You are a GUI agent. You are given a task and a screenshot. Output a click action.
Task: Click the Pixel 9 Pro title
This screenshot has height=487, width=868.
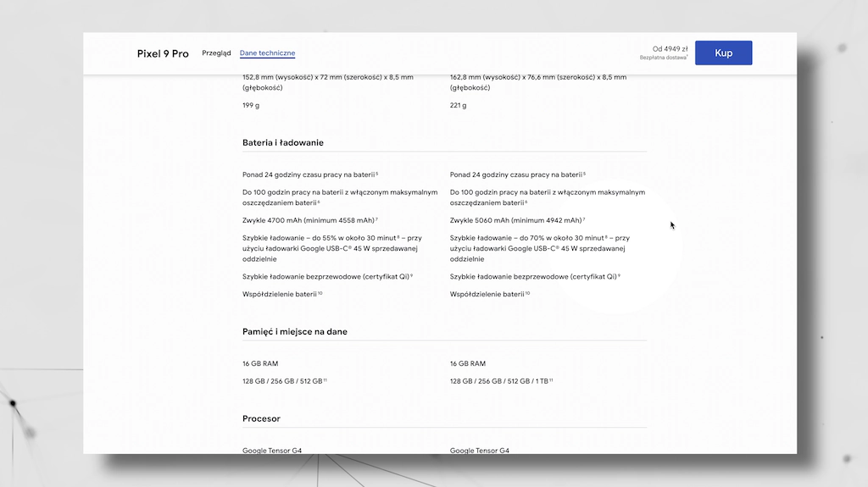163,53
